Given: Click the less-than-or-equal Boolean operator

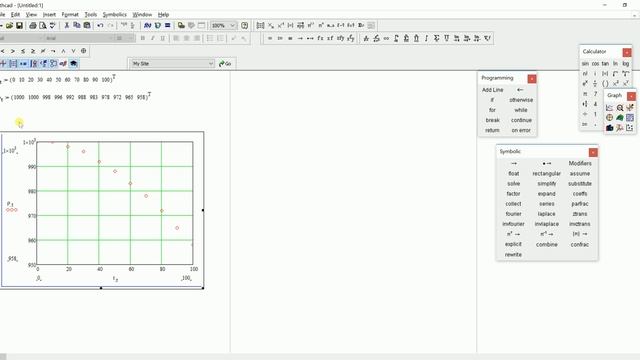Looking at the screenshot, I should point(23,51).
